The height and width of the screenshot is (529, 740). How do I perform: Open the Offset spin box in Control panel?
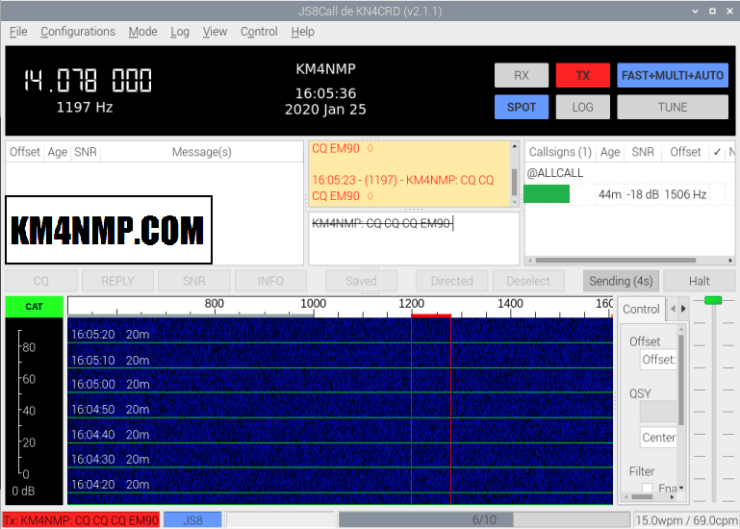click(x=658, y=360)
